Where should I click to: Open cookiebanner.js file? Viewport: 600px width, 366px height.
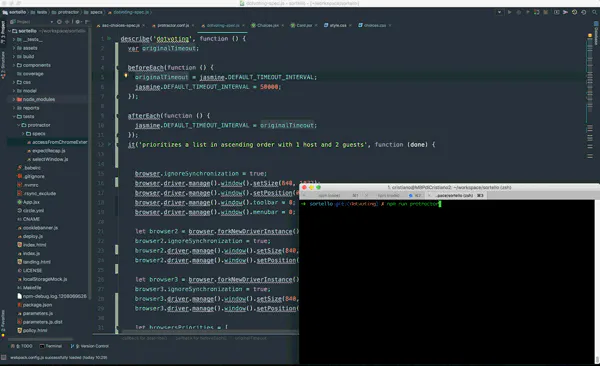pyautogui.click(x=37, y=228)
